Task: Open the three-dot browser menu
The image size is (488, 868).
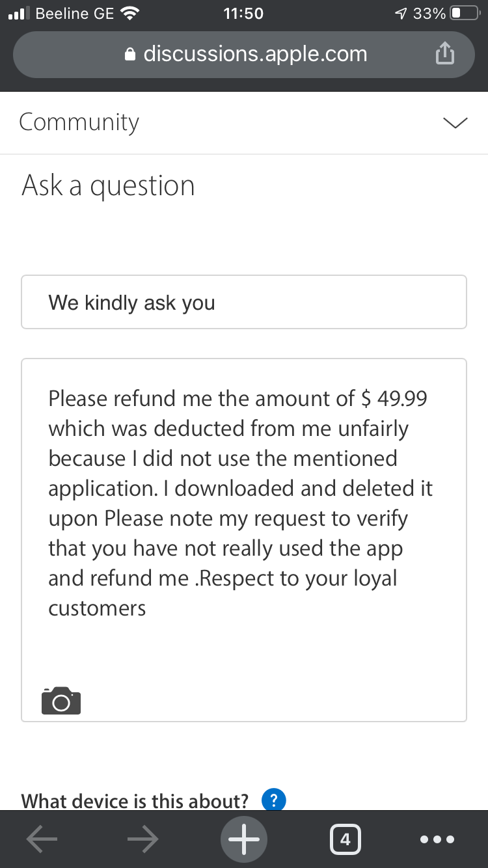Action: pyautogui.click(x=437, y=839)
